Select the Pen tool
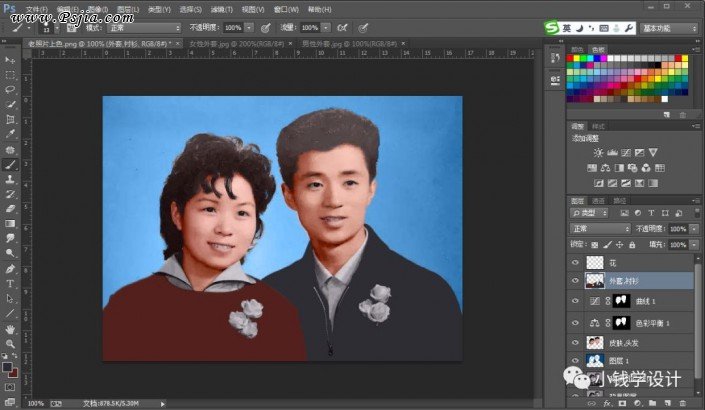The image size is (705, 410). pos(10,269)
